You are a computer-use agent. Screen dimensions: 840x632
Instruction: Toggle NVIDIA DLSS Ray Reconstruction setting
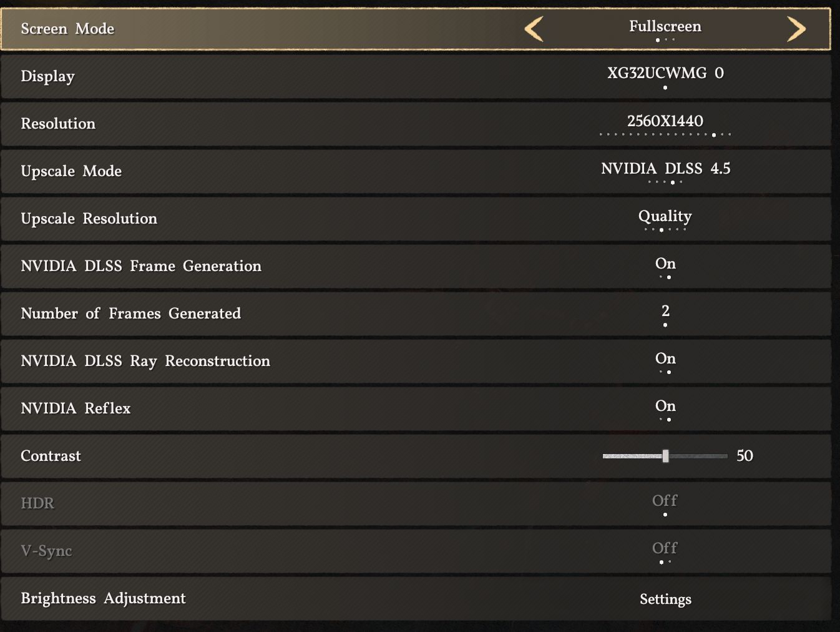[665, 358]
